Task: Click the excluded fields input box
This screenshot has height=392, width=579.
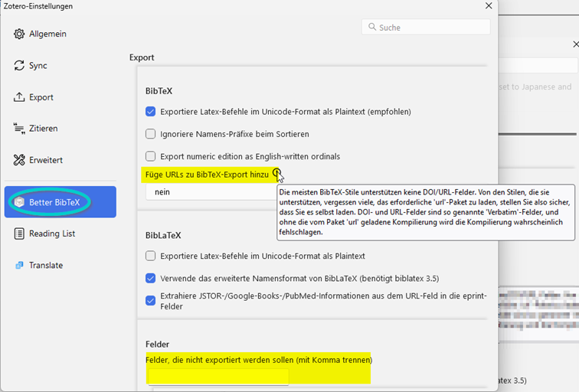Action: [x=218, y=377]
